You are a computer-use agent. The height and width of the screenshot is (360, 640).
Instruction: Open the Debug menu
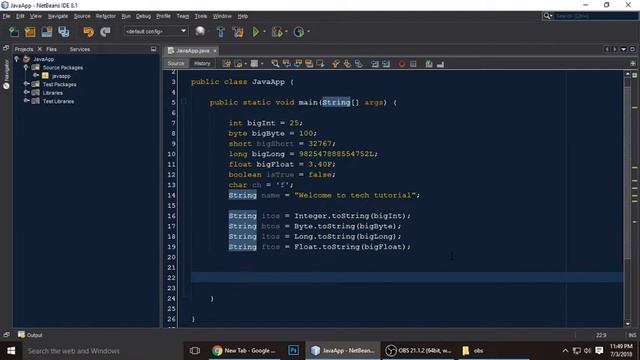point(143,16)
